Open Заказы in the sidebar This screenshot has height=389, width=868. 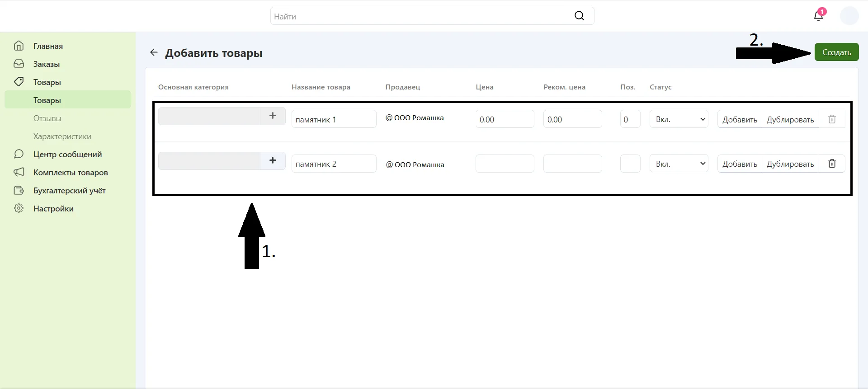tap(47, 64)
